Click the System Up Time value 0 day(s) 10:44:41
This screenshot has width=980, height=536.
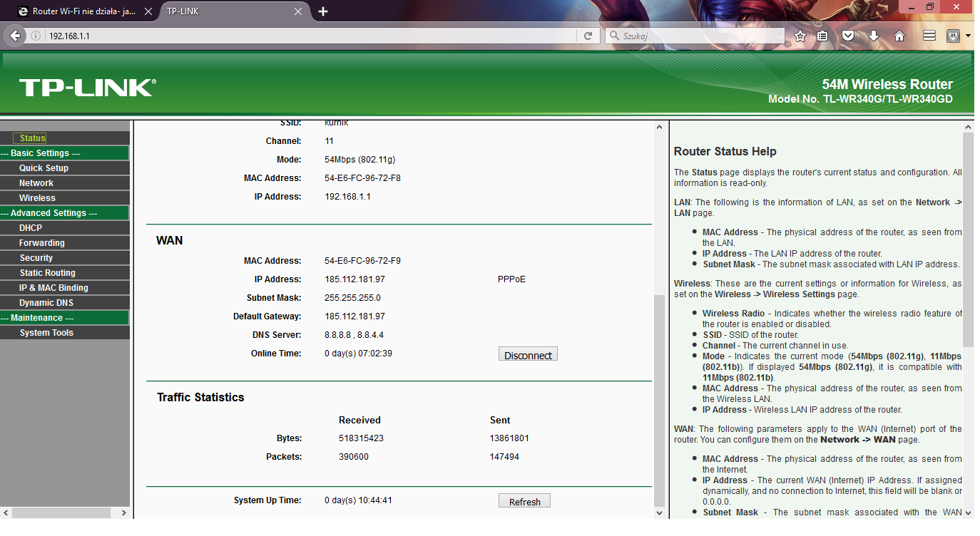coord(358,500)
